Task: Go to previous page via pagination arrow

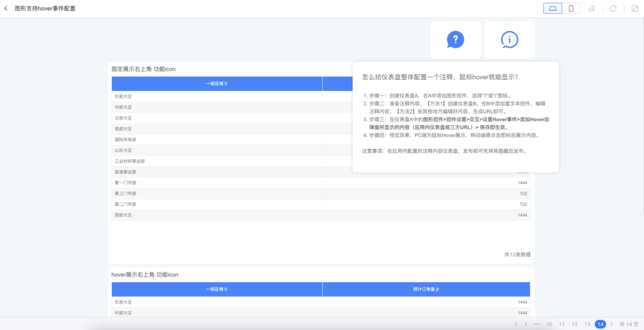Action: pos(516,324)
